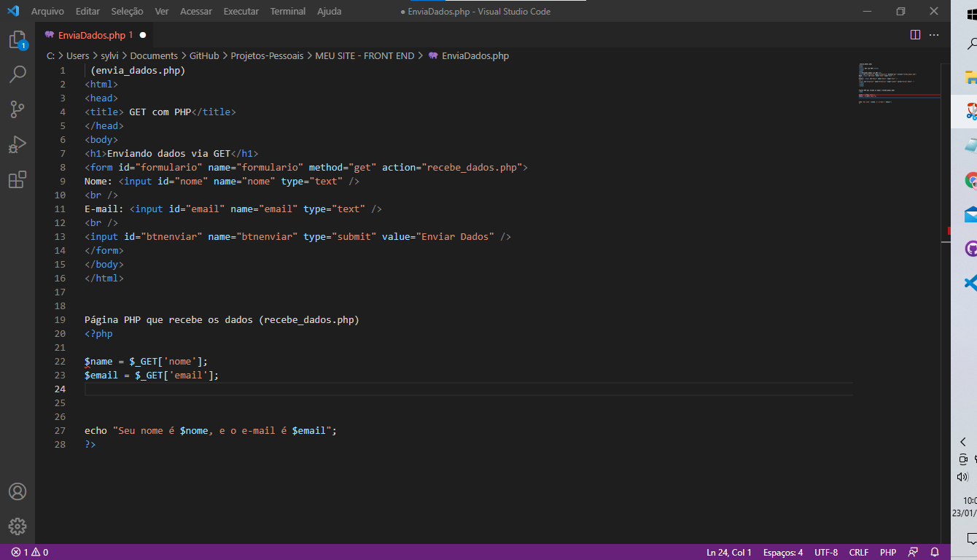The height and width of the screenshot is (560, 977).
Task: Open Chrome from the Windows taskbar
Action: click(x=970, y=180)
